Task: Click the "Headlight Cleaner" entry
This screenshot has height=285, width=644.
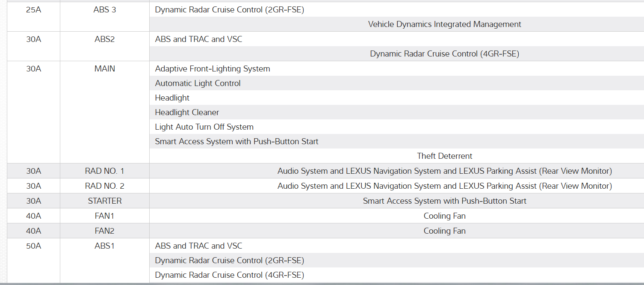Action: pos(187,113)
